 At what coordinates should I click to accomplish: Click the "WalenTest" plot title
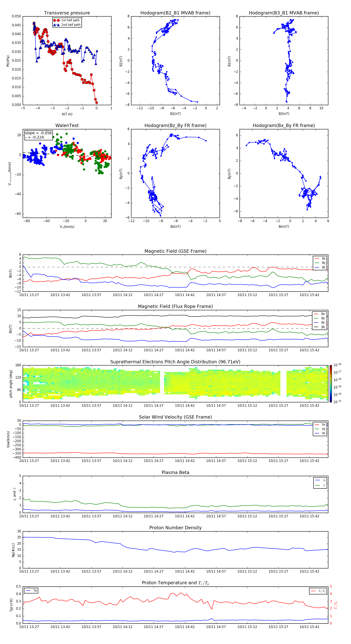(x=67, y=125)
